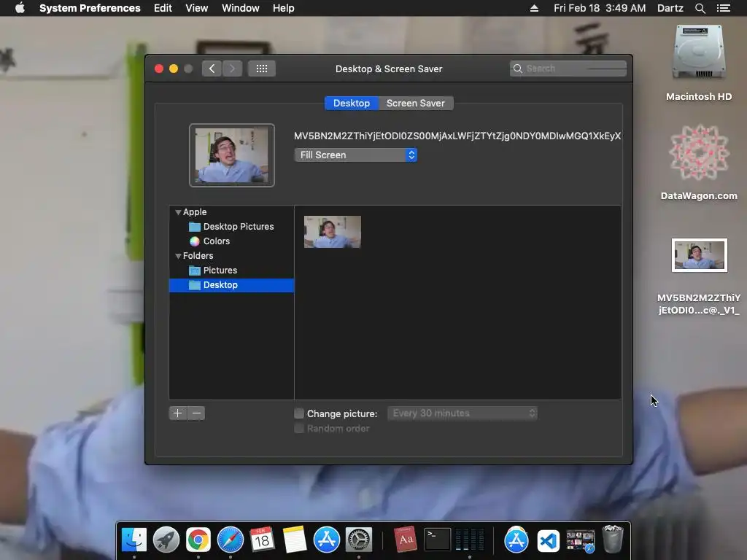Select the wallpaper thumbnail in picture grid
747x560 pixels.
pyautogui.click(x=333, y=232)
